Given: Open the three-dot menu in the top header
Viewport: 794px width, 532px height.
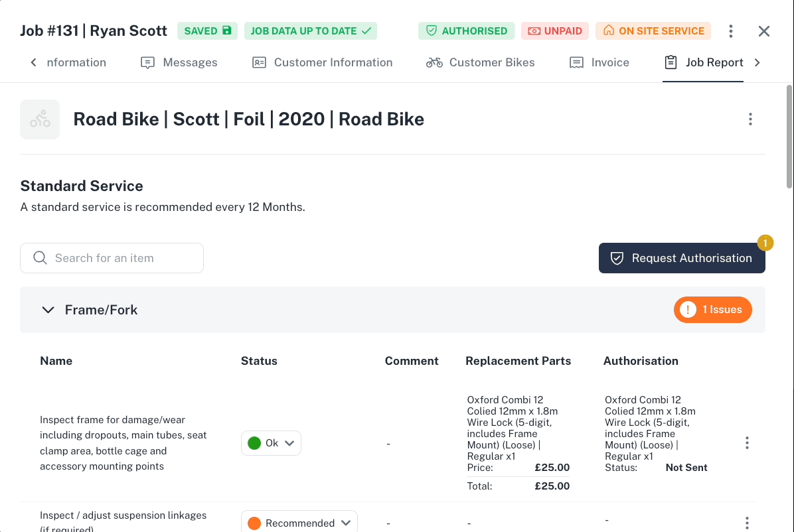Looking at the screenshot, I should (730, 31).
